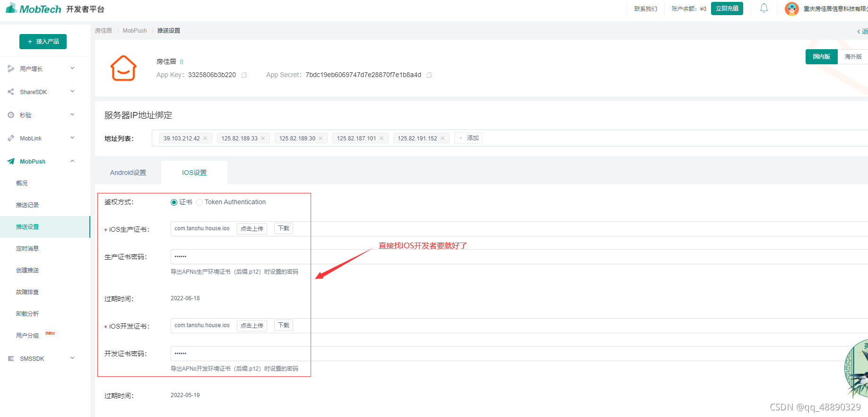
Task: Click the user avatar icon
Action: coord(791,9)
